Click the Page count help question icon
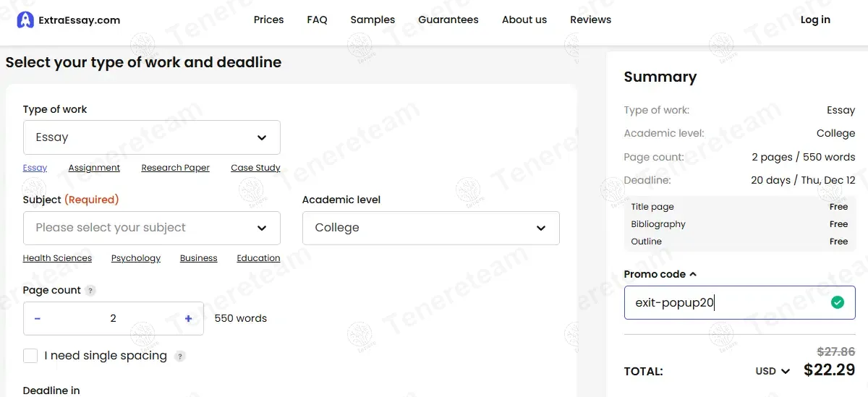868x397 pixels. click(90, 291)
